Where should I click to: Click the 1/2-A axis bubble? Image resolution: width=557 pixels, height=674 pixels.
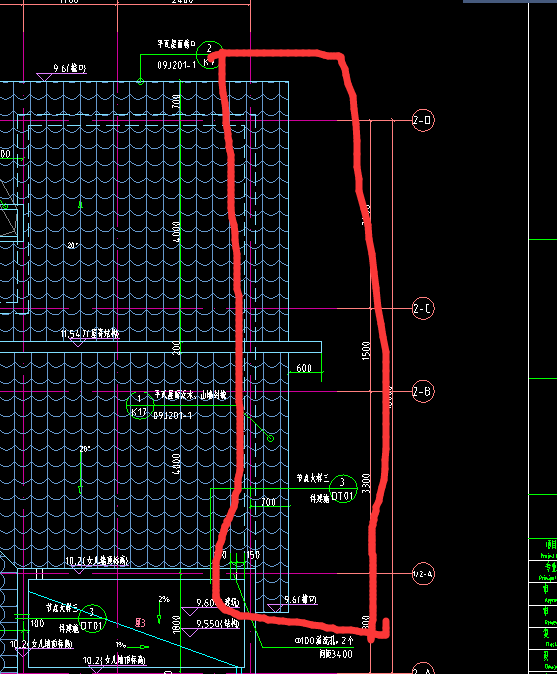click(x=423, y=573)
